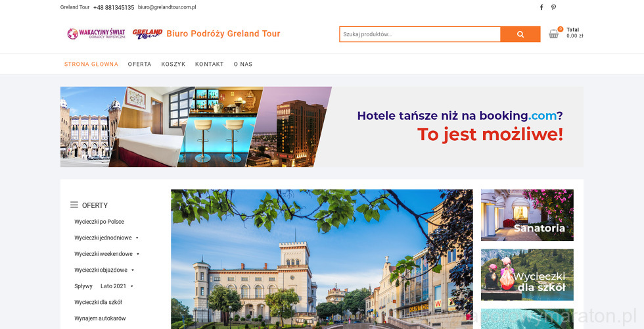Click the hamburger icon beside OFERTY
This screenshot has width=644, height=329.
tap(74, 205)
